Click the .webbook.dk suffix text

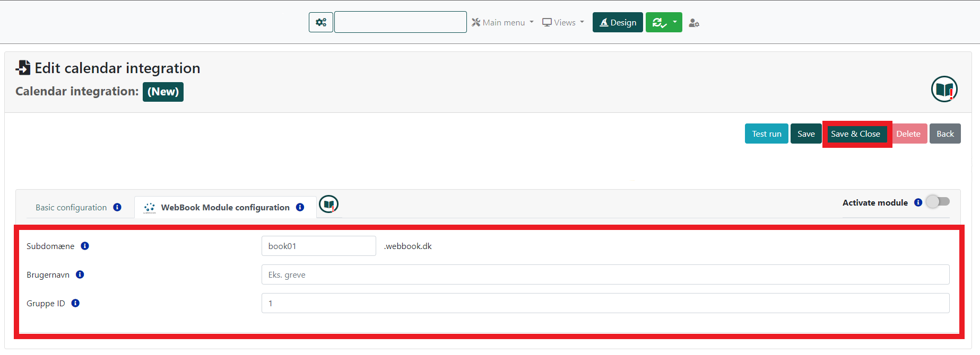point(407,246)
